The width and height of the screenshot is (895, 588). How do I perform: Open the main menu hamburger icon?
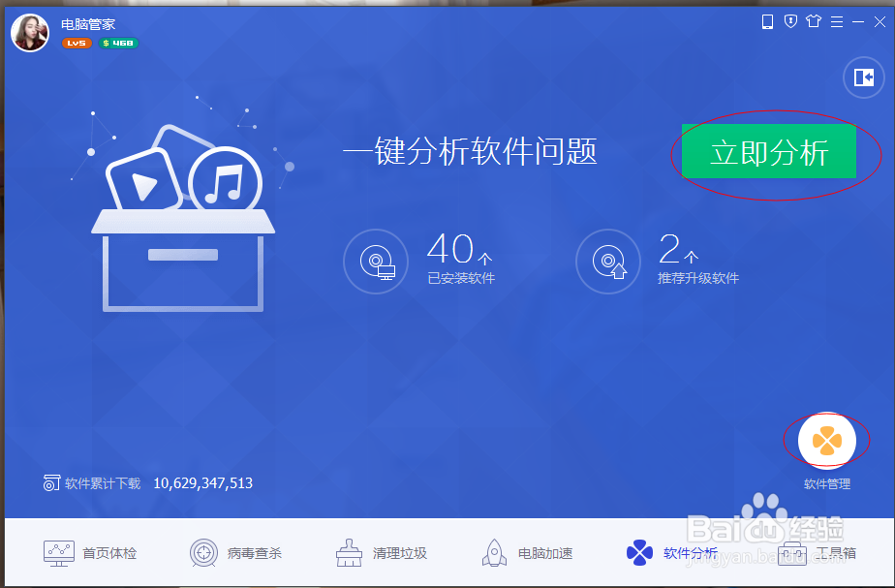point(837,21)
